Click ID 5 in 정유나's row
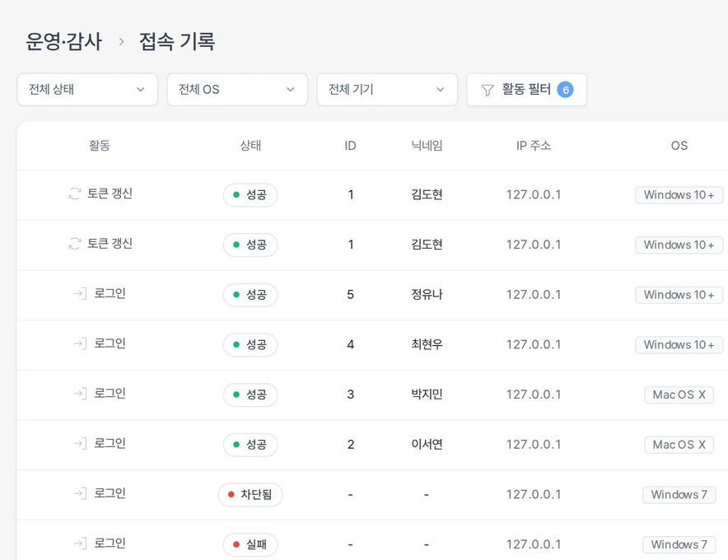The height and width of the screenshot is (560, 728). (x=351, y=295)
